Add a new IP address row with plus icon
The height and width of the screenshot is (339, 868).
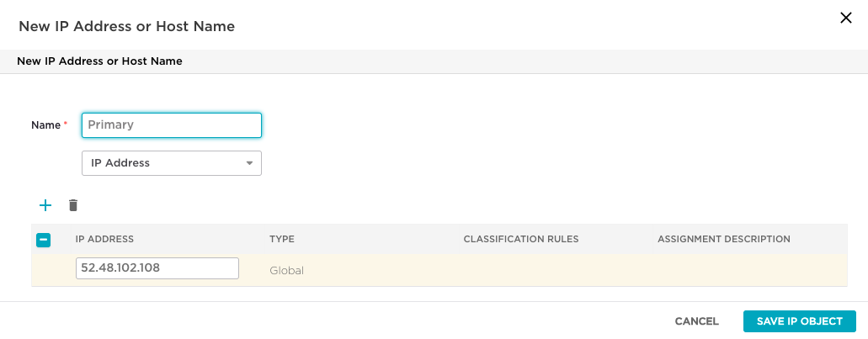click(x=45, y=206)
